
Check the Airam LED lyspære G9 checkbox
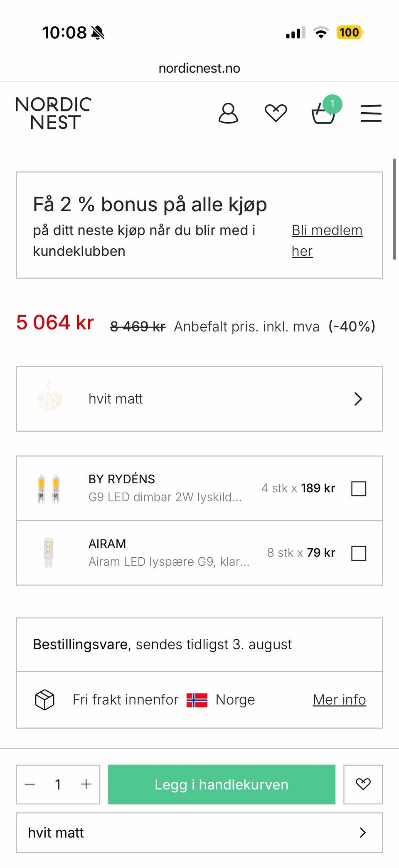pos(359,553)
